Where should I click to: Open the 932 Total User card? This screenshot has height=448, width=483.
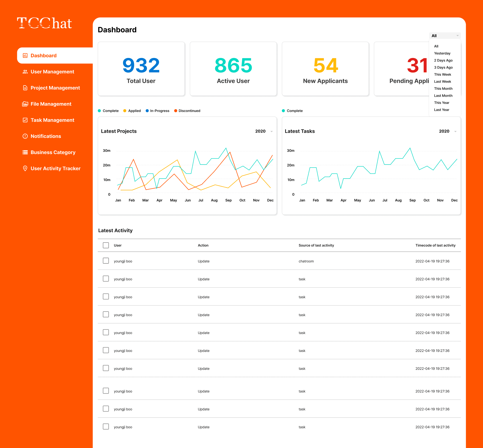coord(141,69)
